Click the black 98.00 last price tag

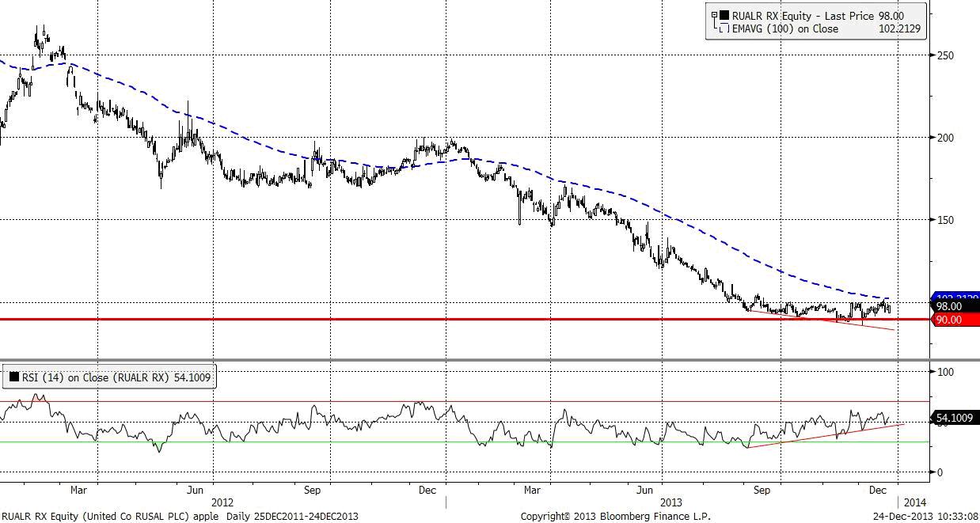[x=948, y=307]
